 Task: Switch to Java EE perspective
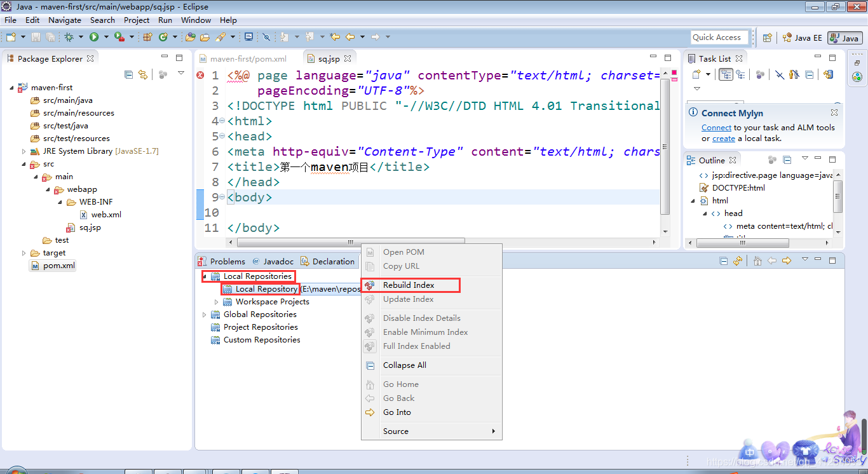[802, 37]
